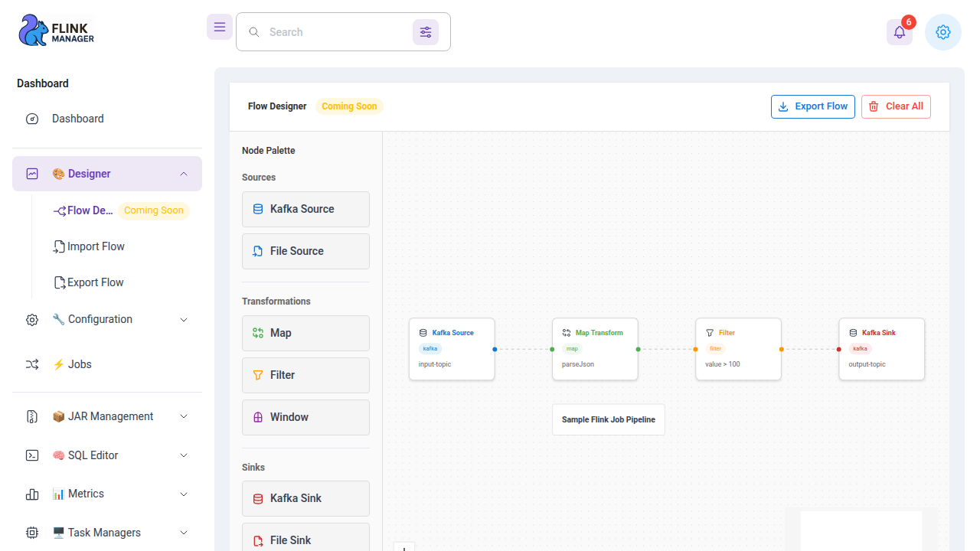This screenshot has height=551, width=980.
Task: Add a Window transformation from palette
Action: click(x=305, y=417)
